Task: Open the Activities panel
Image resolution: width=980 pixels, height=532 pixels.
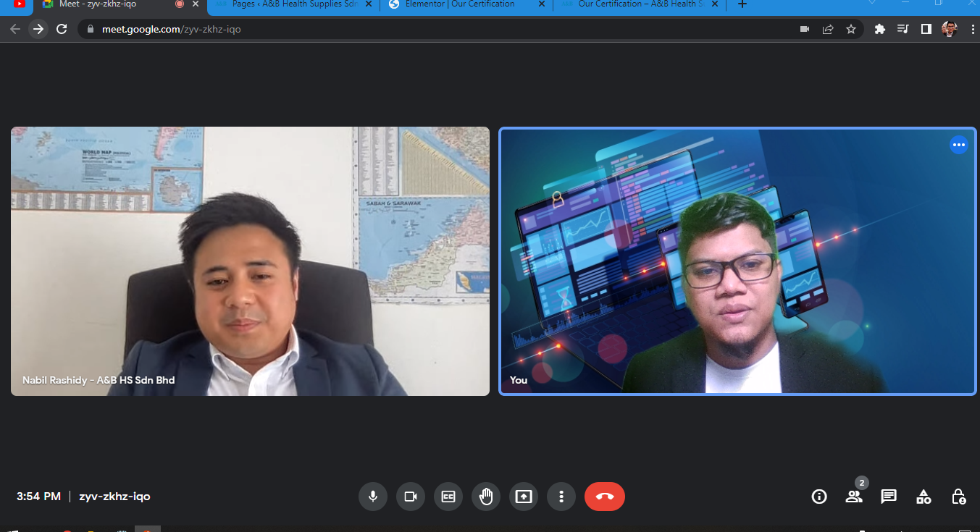Action: click(924, 497)
